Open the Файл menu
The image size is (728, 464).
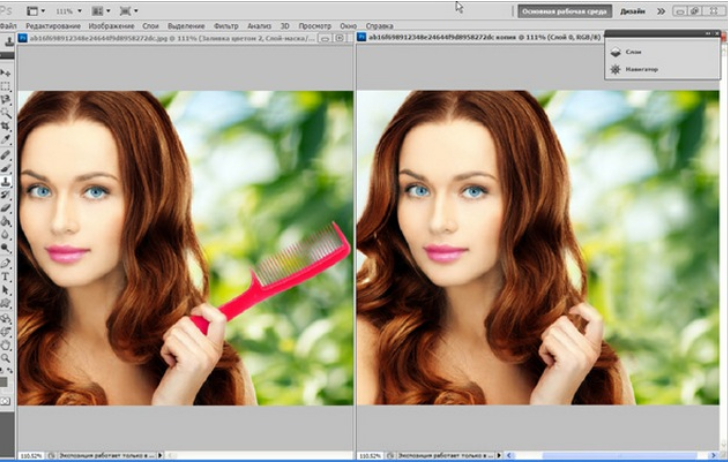pos(8,26)
